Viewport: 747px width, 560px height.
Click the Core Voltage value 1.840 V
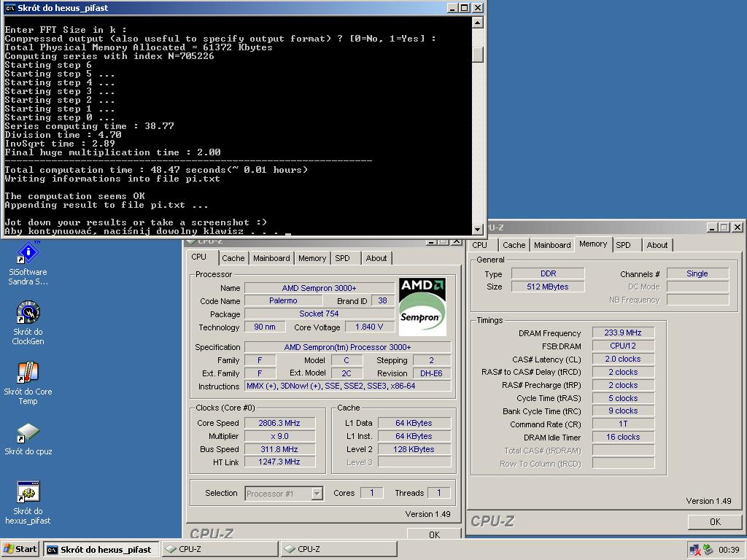click(369, 327)
